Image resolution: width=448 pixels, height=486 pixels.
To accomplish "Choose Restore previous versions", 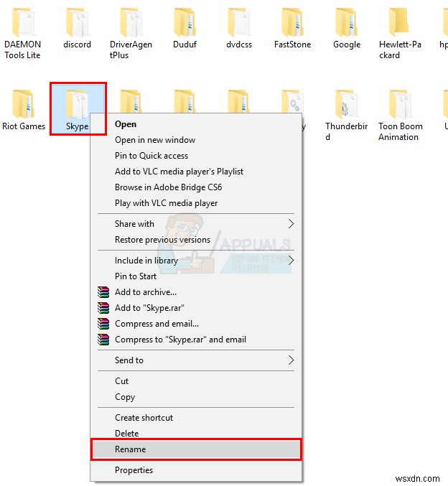I will point(196,240).
